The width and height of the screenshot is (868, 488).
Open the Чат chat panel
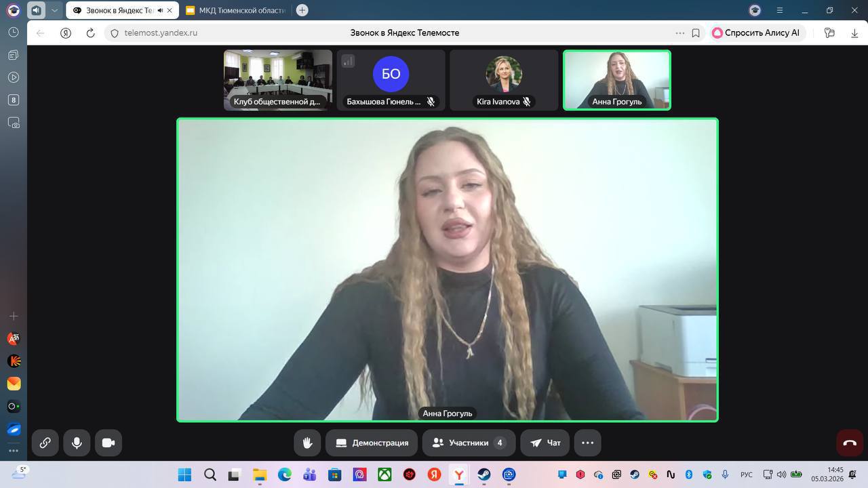[545, 443]
